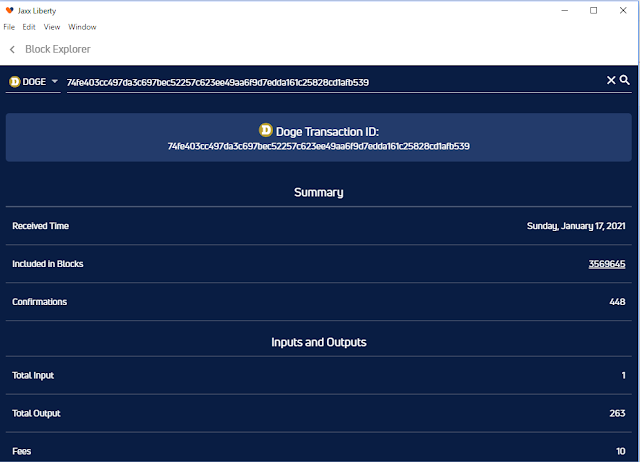Click the Included In Blocks label
This screenshot has height=462, width=640.
(x=48, y=264)
